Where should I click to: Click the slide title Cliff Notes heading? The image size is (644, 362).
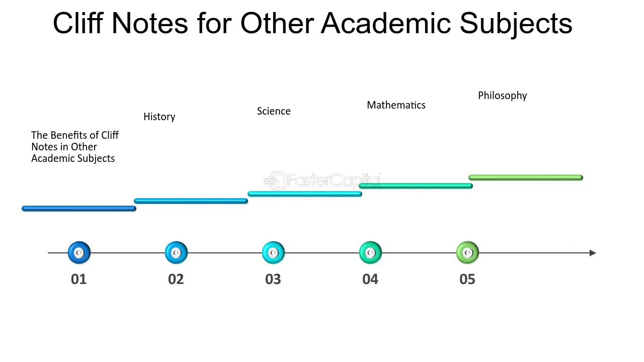312,23
